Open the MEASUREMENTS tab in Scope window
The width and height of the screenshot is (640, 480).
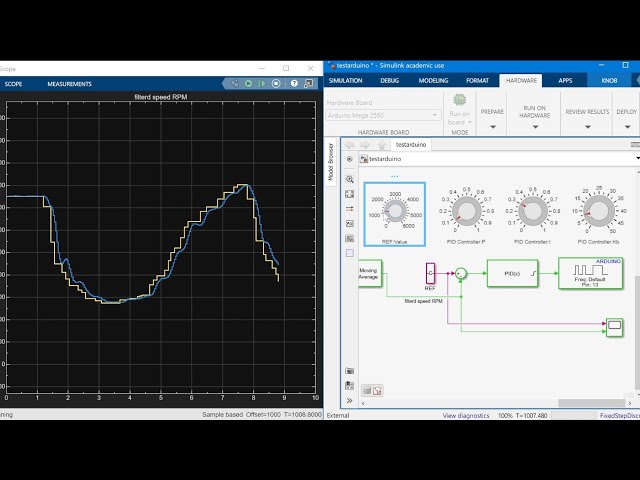click(x=69, y=84)
